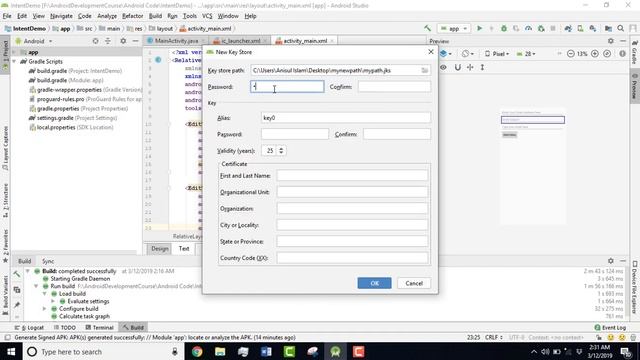Open Pixel device dropdown
This screenshot has height=360, width=640.
[x=497, y=54]
